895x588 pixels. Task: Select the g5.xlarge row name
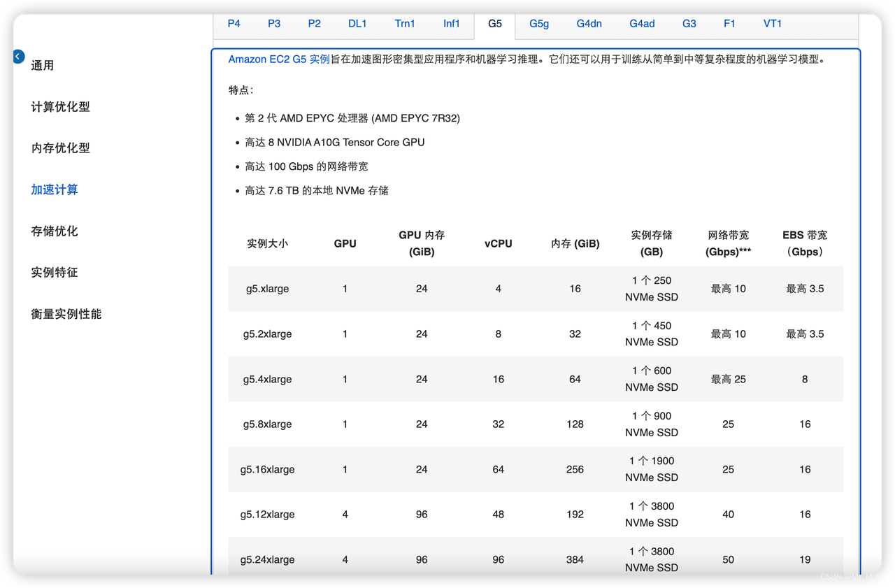268,289
